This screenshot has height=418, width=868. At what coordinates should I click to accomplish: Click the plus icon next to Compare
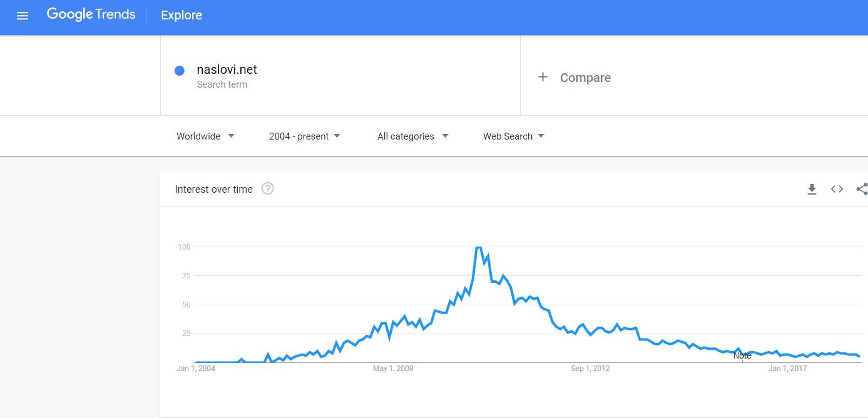click(543, 77)
